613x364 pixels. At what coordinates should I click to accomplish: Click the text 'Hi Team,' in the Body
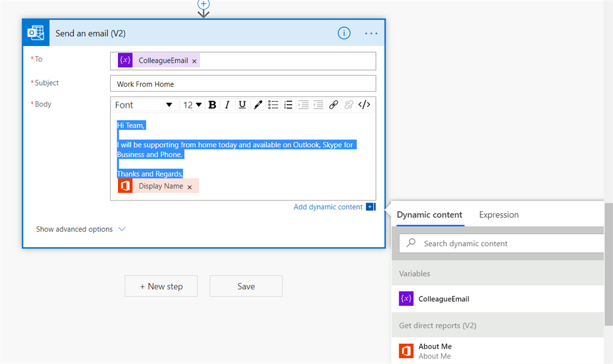coord(131,126)
